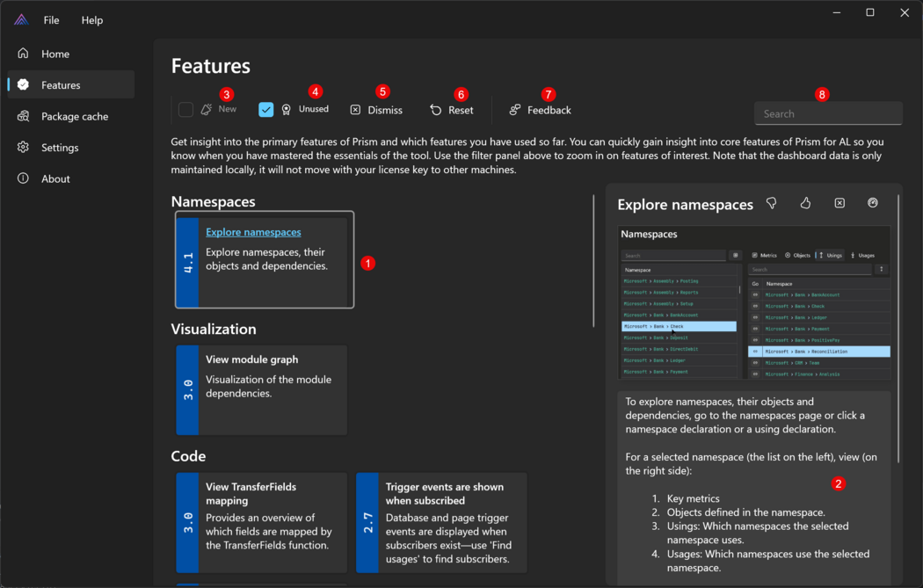Follow the Explore namespaces link
This screenshot has width=923, height=588.
pos(253,232)
